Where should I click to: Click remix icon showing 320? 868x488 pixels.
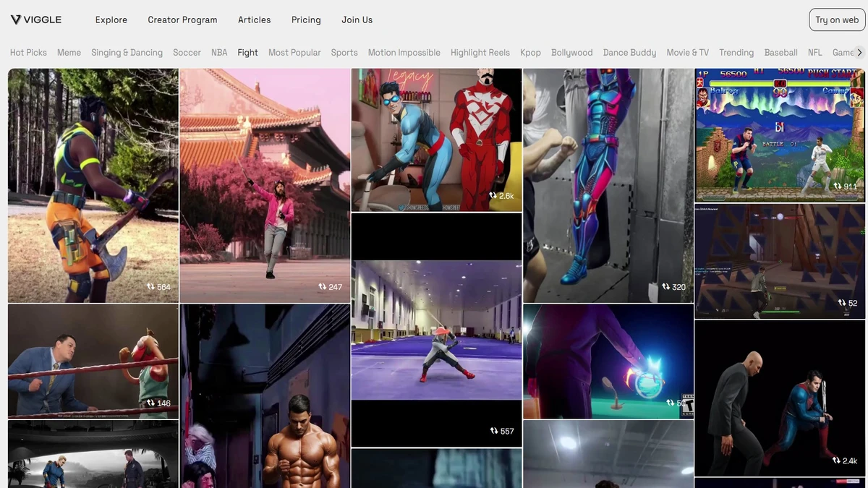[x=665, y=287]
